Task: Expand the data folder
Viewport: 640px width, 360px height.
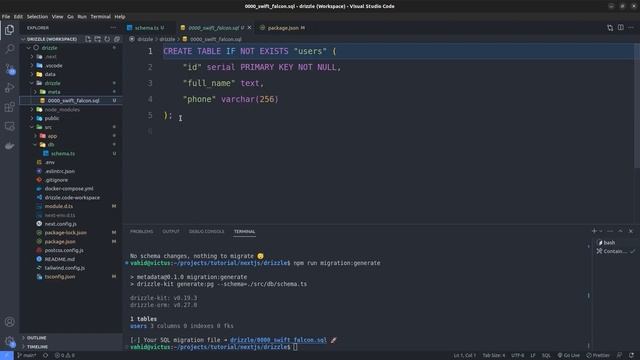Action: tap(50, 74)
